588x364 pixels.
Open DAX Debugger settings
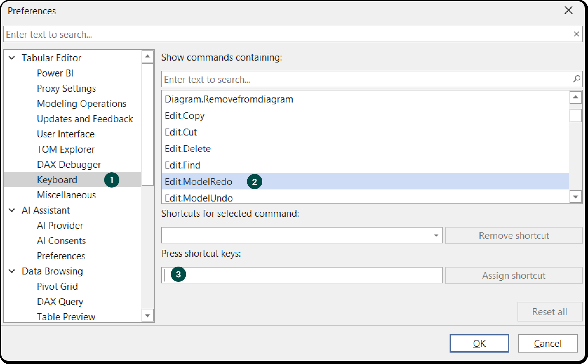[x=69, y=164]
